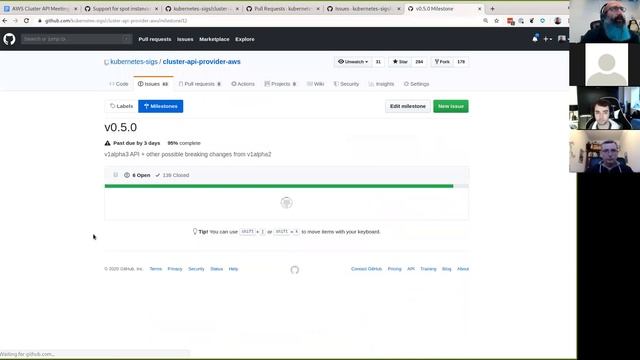Fork the repository
This screenshot has height=360, width=640.
[x=442, y=62]
